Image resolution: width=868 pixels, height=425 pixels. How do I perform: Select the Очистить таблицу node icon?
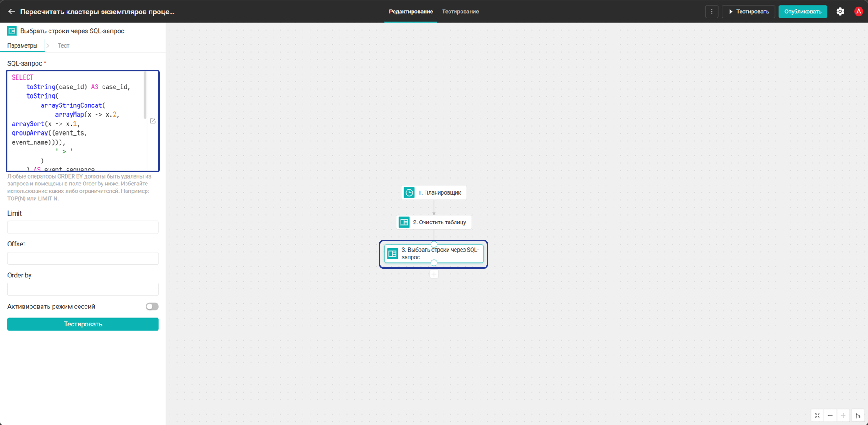pos(404,222)
